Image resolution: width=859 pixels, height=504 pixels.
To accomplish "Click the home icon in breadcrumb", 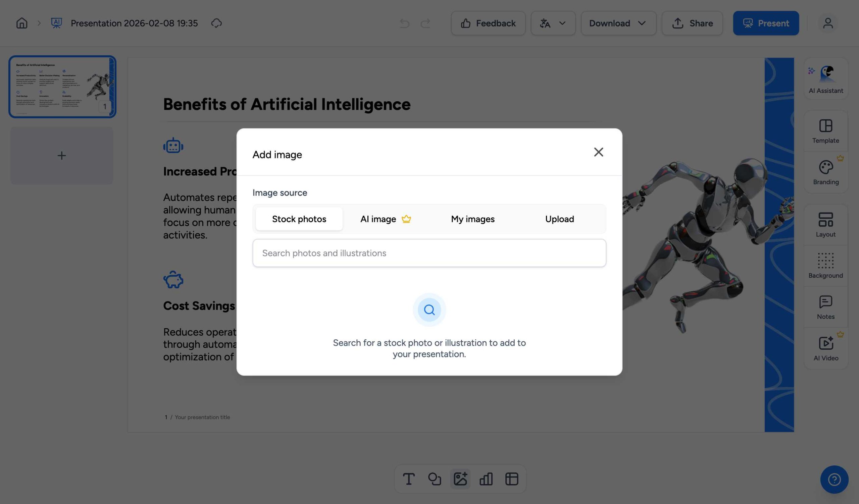I will (22, 23).
